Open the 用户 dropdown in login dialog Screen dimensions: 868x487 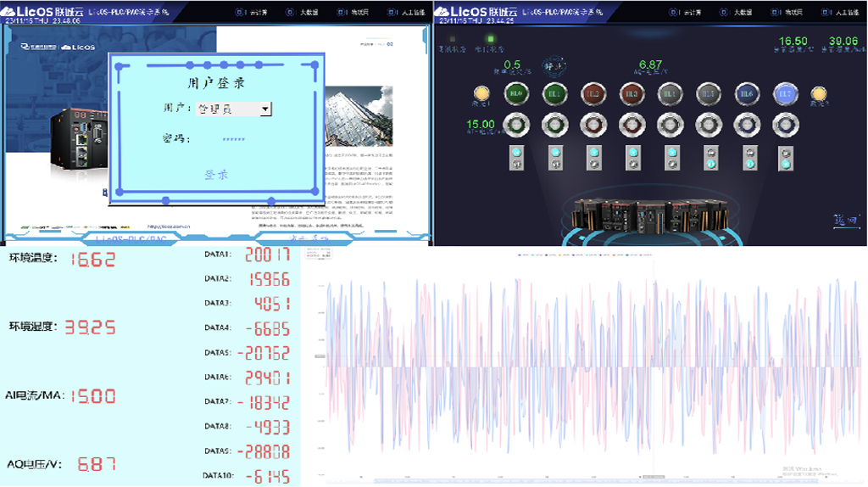pos(264,109)
